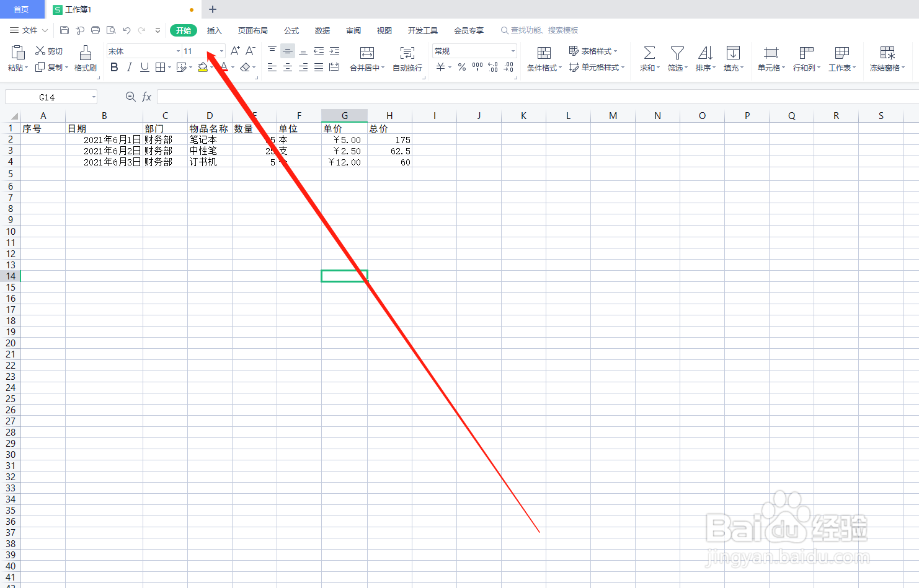Click the 首页 home tab
919x588 pixels.
pos(22,9)
